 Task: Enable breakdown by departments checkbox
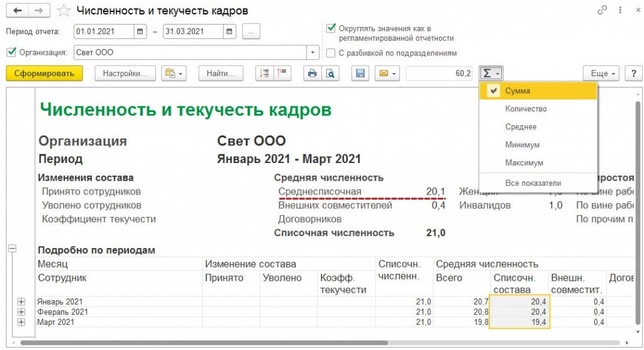331,53
